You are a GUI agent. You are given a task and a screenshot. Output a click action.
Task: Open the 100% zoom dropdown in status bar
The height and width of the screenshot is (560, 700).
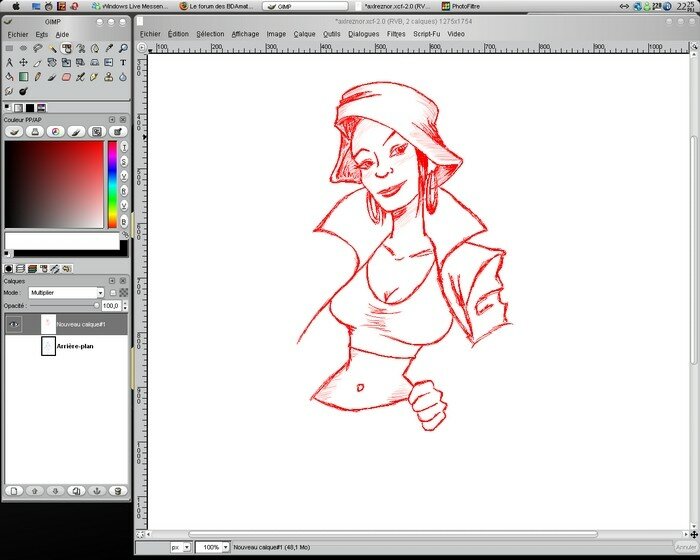click(212, 547)
